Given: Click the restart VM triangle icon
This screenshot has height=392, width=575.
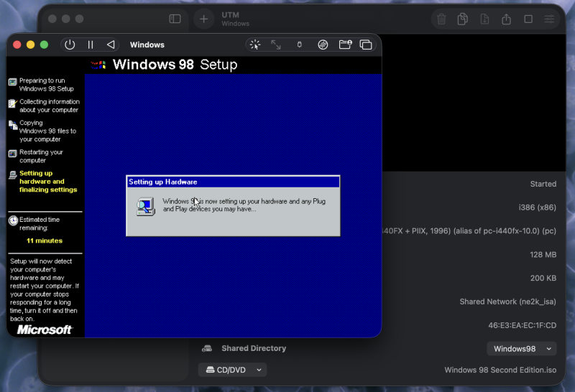Looking at the screenshot, I should point(111,45).
